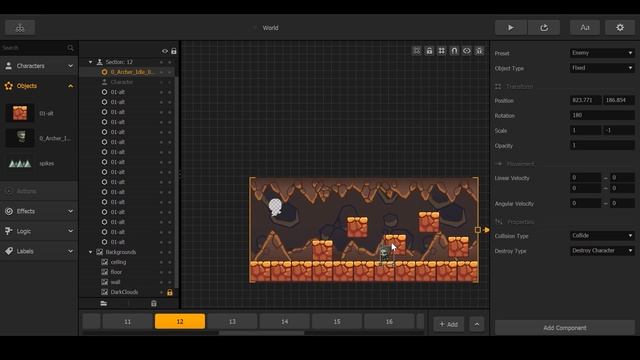Click the Position X field 823.771
This screenshot has width=640, height=360.
point(585,100)
